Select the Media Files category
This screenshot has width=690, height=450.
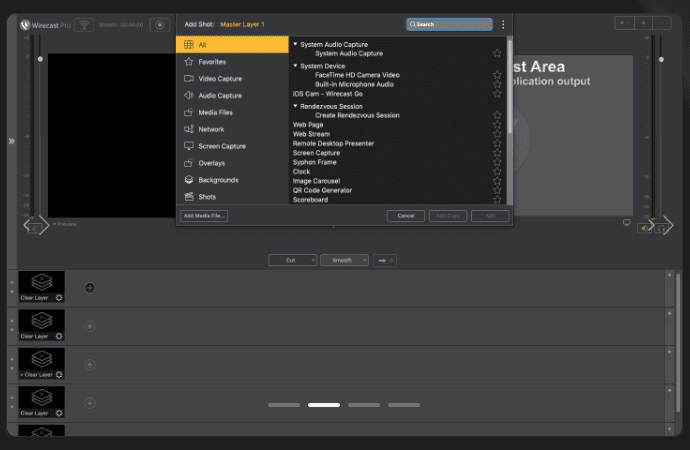(x=232, y=112)
